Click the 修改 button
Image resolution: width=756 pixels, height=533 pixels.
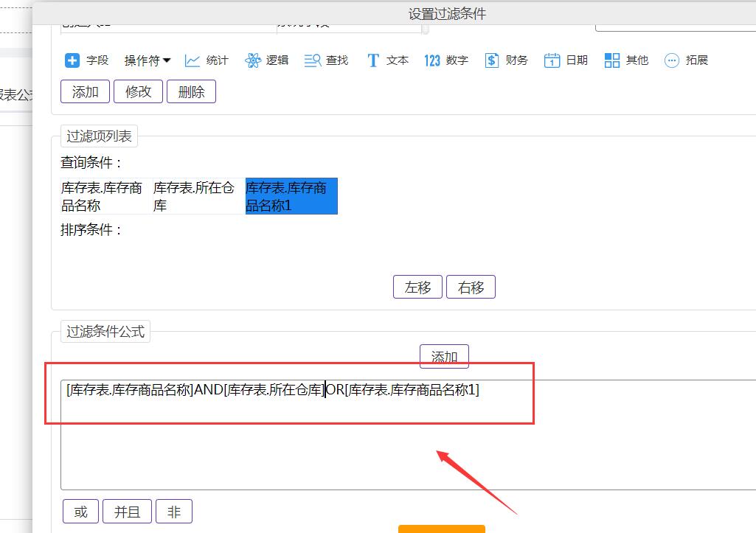pyautogui.click(x=139, y=91)
